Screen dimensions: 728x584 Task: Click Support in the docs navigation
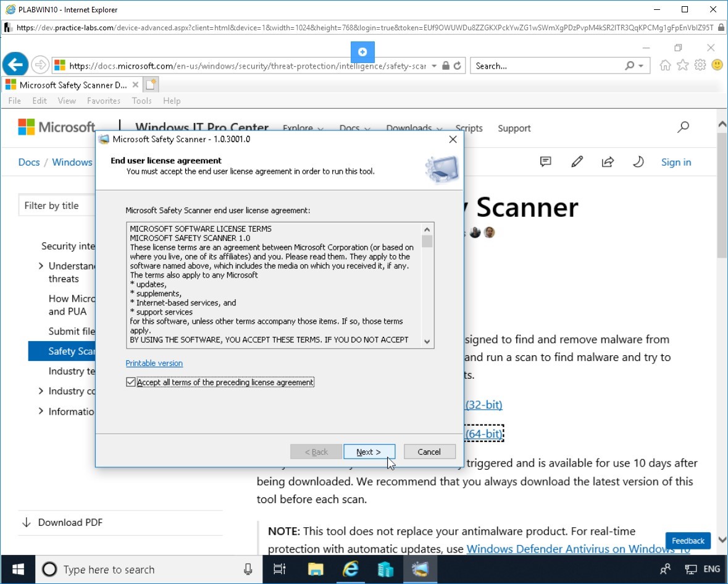tap(514, 128)
